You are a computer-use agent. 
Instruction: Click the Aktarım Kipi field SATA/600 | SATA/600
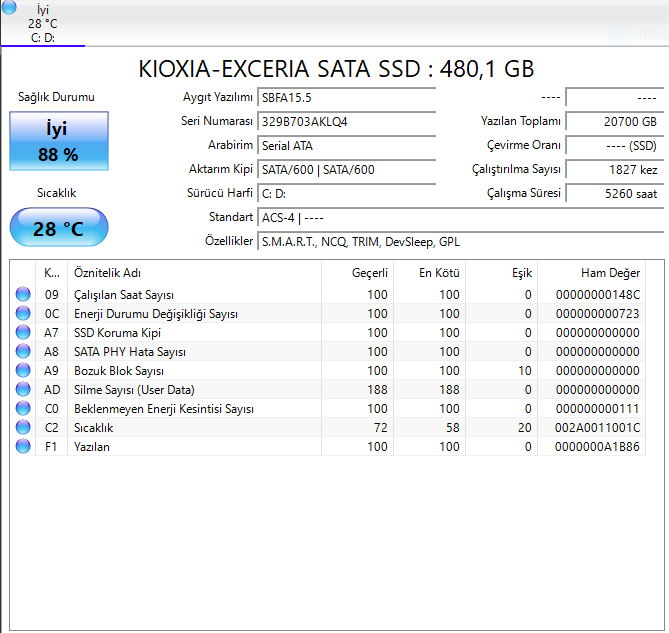tap(346, 170)
